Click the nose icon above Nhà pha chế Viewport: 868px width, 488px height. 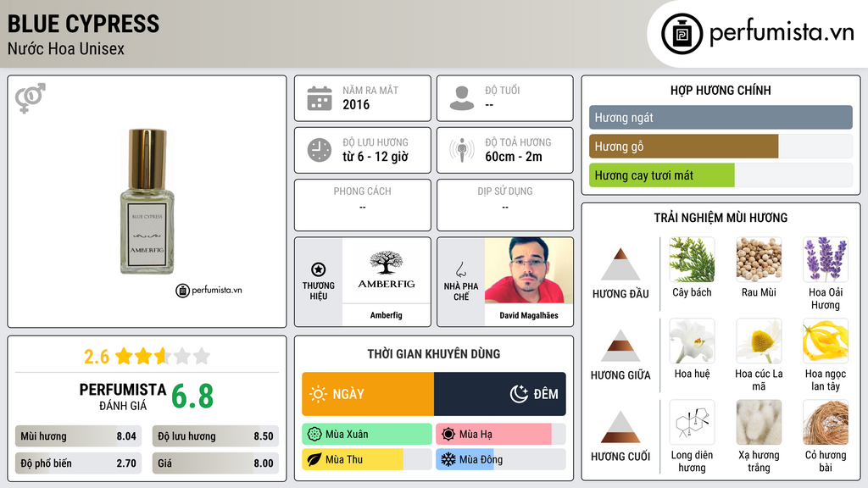point(460,270)
